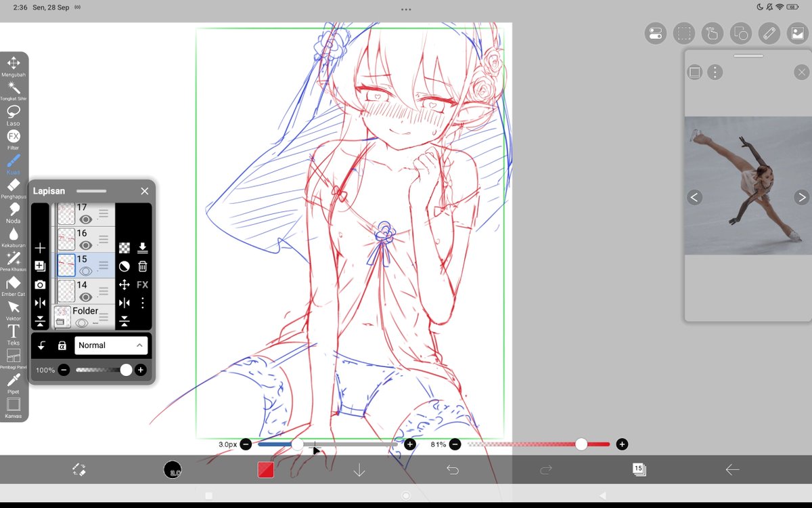Open the layers button showing 15

[638, 469]
